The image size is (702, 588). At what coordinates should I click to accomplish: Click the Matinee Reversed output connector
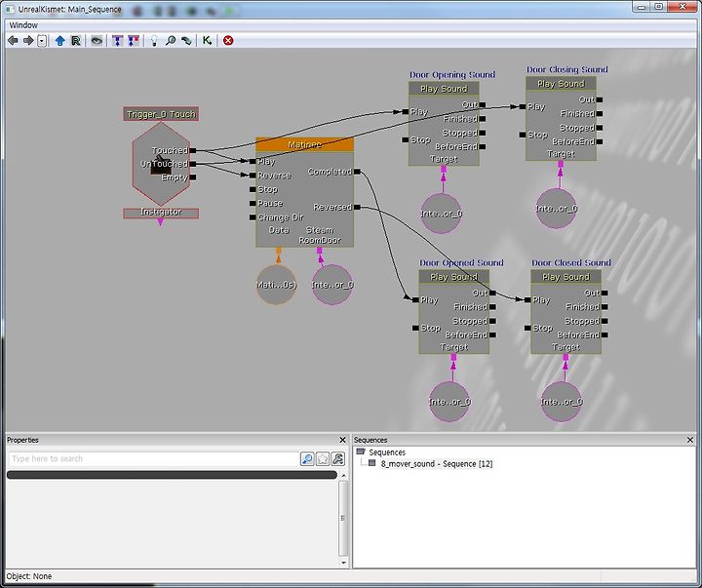click(x=357, y=207)
